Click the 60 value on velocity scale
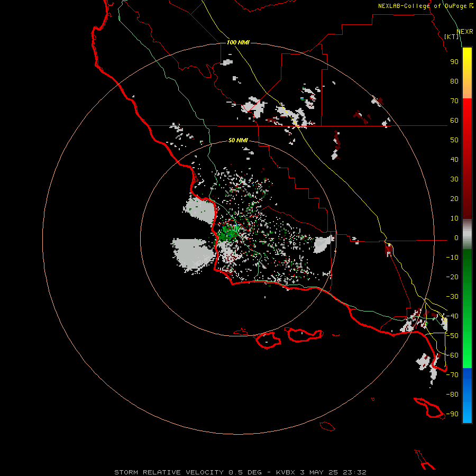The image size is (476, 476). point(454,120)
